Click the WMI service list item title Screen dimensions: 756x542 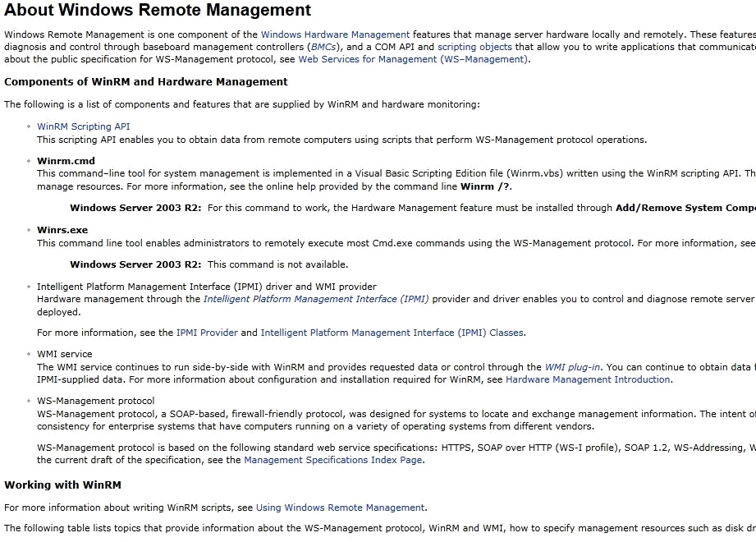(x=65, y=354)
